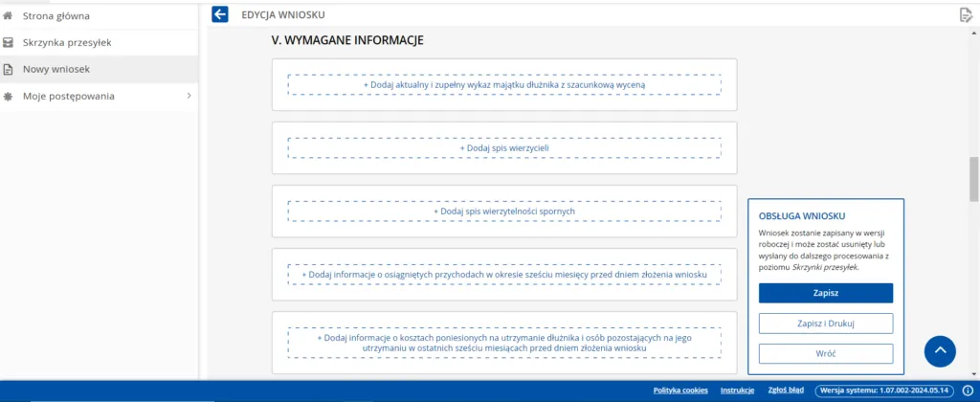Click the OBSŁUGA WNIOSKU panel heading
This screenshot has height=402, width=980.
[802, 216]
